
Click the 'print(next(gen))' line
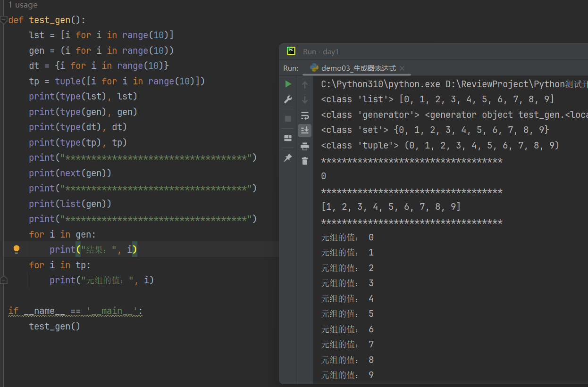(x=70, y=173)
